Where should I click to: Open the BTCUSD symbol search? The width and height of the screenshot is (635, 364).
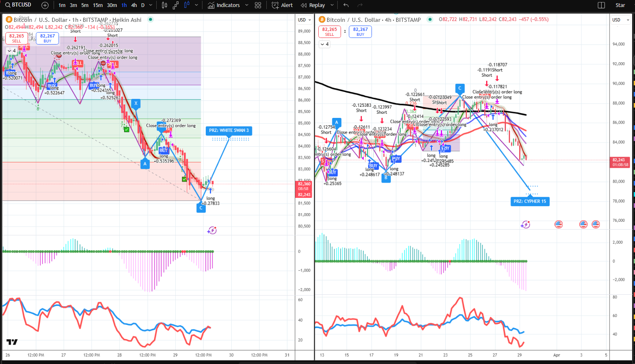pyautogui.click(x=19, y=5)
